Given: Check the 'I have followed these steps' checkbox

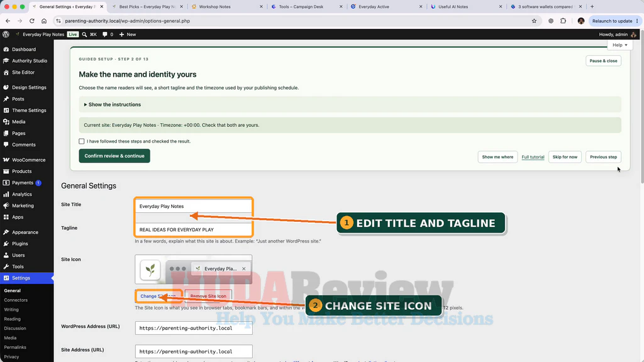Looking at the screenshot, I should [x=82, y=141].
